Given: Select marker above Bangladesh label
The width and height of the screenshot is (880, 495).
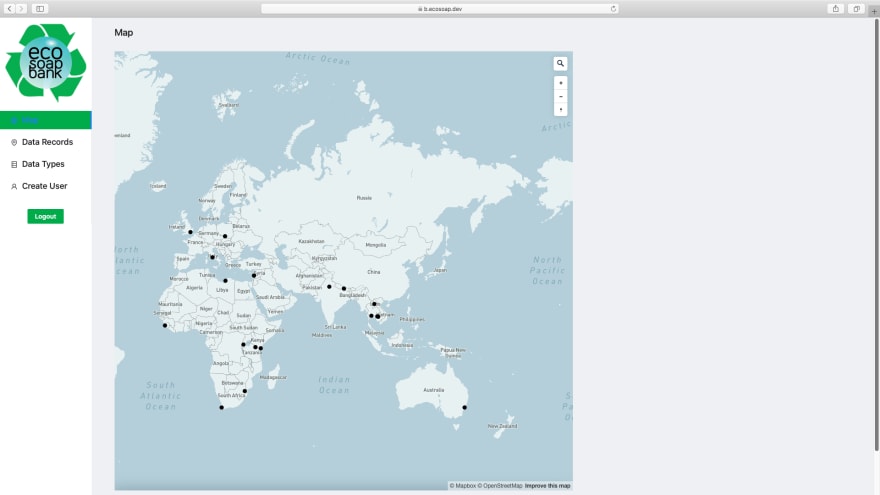Looking at the screenshot, I should click(344, 288).
